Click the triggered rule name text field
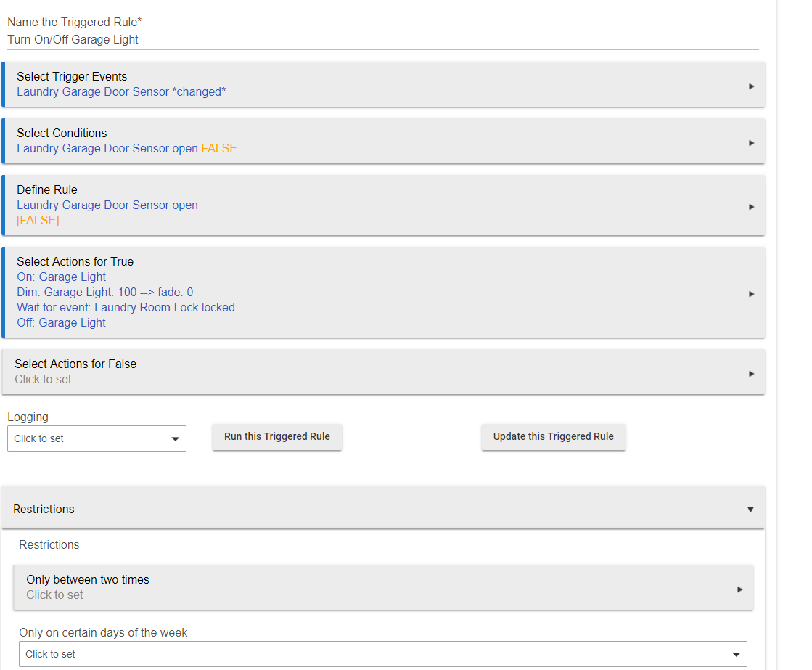Image resolution: width=812 pixels, height=670 pixels. 382,40
